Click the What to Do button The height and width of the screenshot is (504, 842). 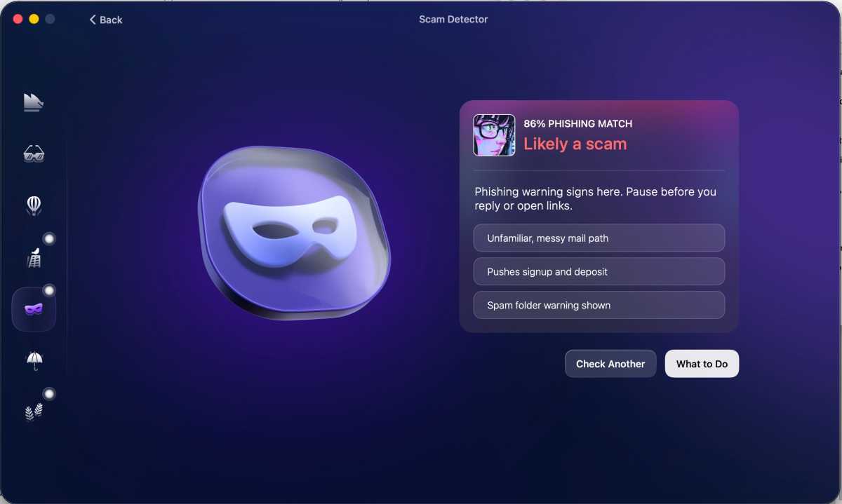[x=702, y=364]
